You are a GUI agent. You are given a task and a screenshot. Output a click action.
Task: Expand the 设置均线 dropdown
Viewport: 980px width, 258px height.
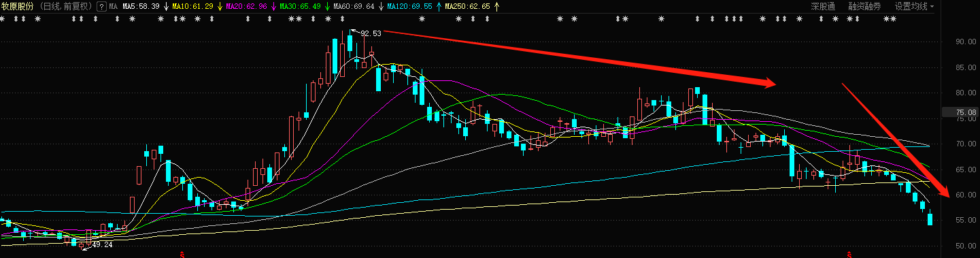point(914,6)
